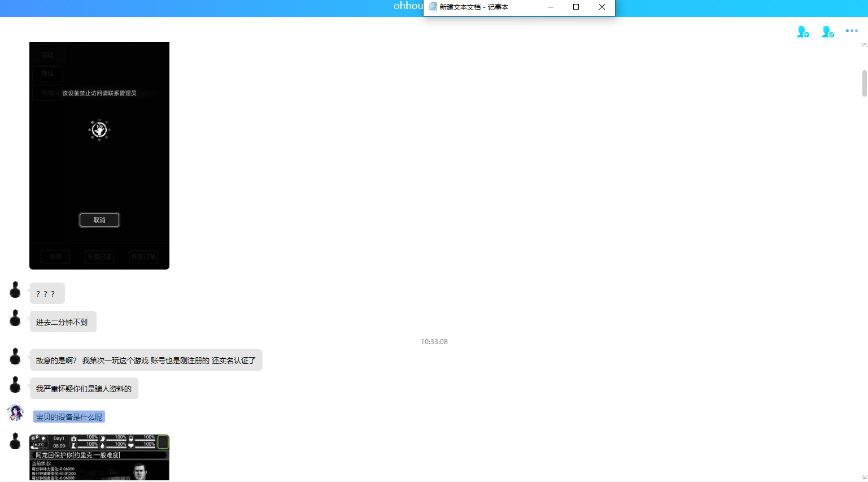Viewport: 868px width, 482px height.
Task: Close the Notepad window
Action: [x=602, y=7]
